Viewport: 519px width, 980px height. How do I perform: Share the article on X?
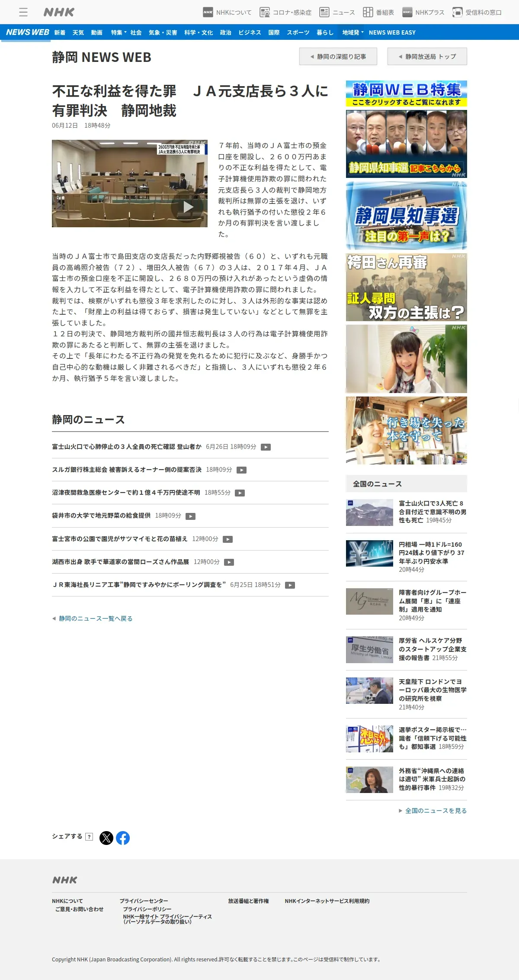click(x=106, y=838)
